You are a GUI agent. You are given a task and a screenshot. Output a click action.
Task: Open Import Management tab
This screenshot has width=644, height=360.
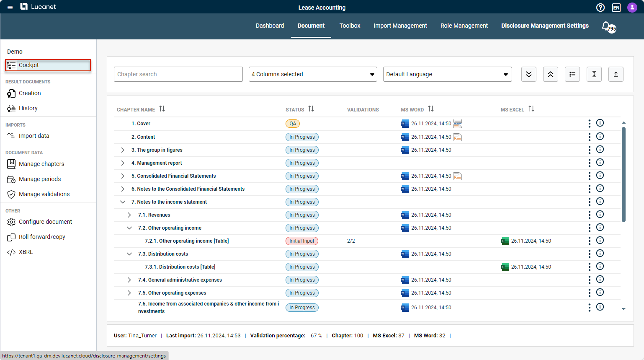pyautogui.click(x=400, y=26)
